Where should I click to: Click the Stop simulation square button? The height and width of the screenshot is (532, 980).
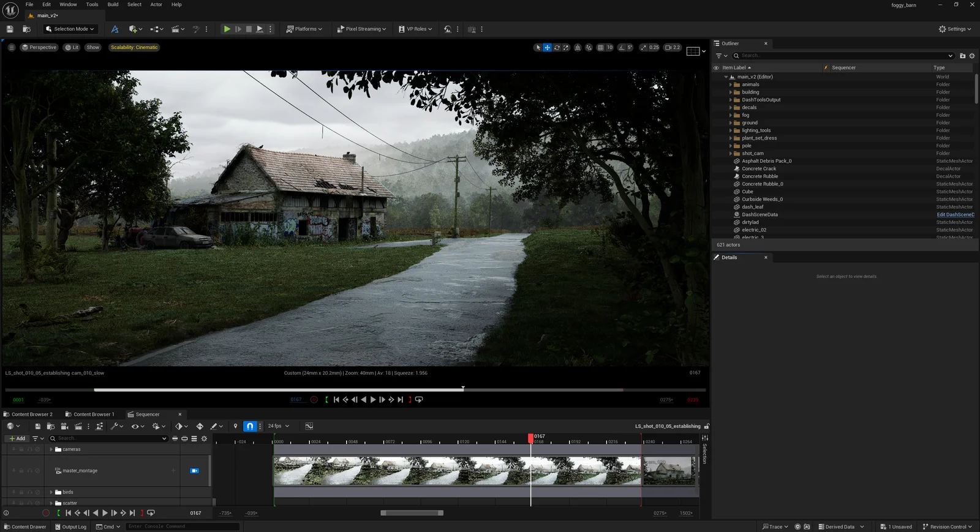pos(249,29)
